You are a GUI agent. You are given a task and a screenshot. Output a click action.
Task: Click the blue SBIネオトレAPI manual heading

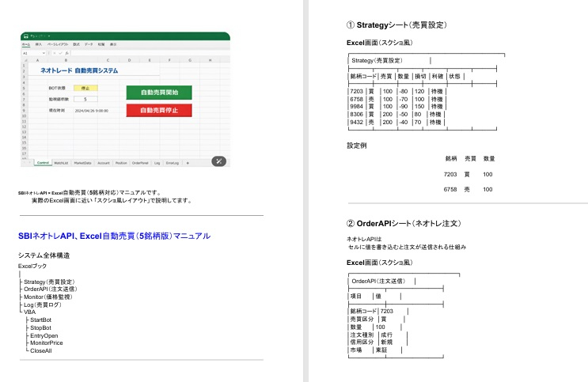point(114,236)
